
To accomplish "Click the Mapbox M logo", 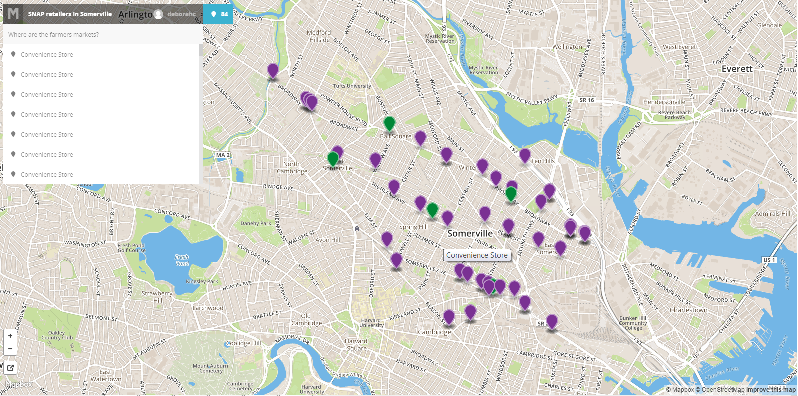I will coord(13,14).
